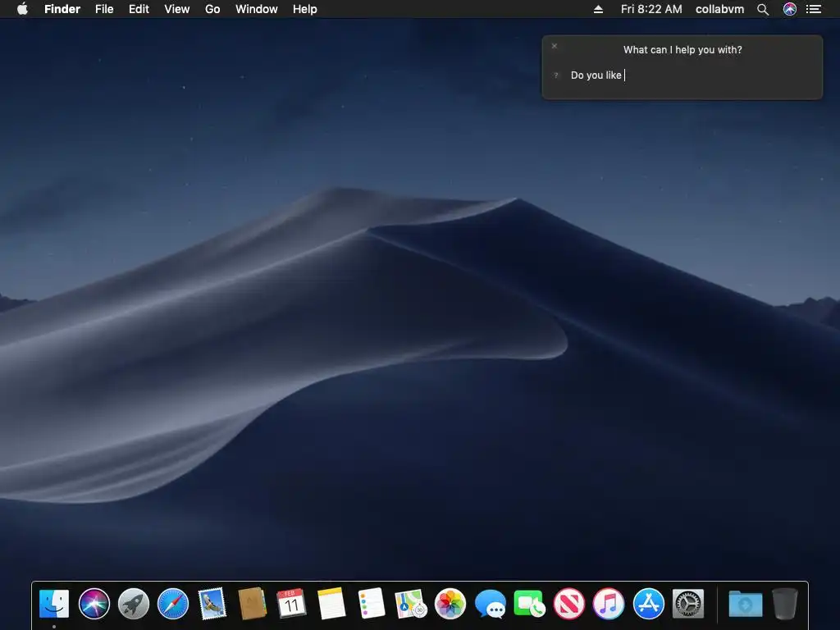This screenshot has width=840, height=630.
Task: Open Downloads folder stack in Dock
Action: [x=745, y=604]
